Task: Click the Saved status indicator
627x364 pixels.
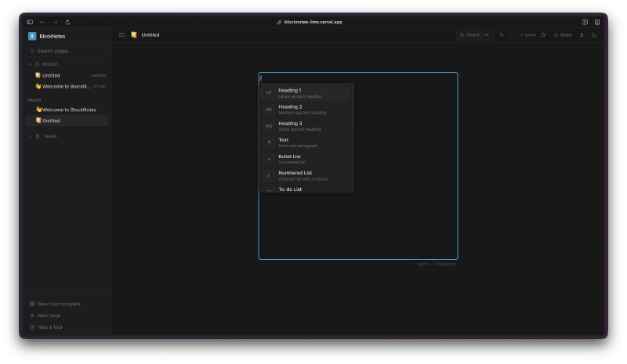Action: point(527,35)
